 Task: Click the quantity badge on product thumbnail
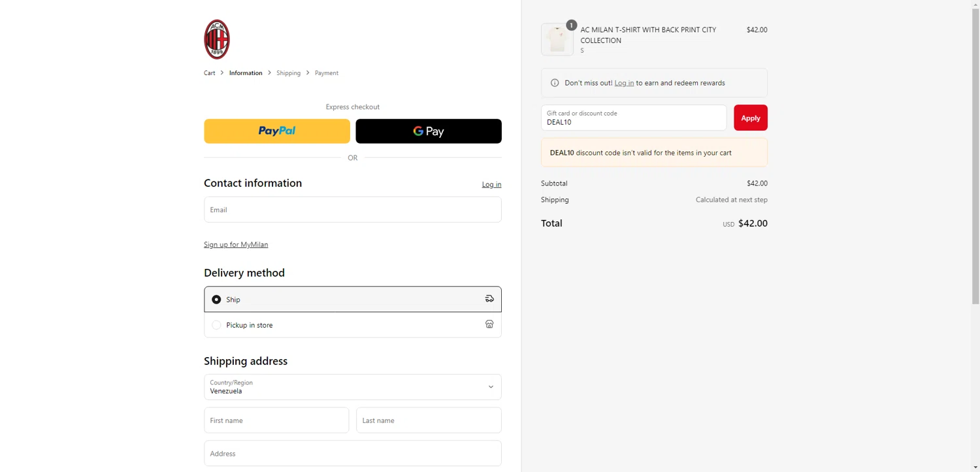571,25
